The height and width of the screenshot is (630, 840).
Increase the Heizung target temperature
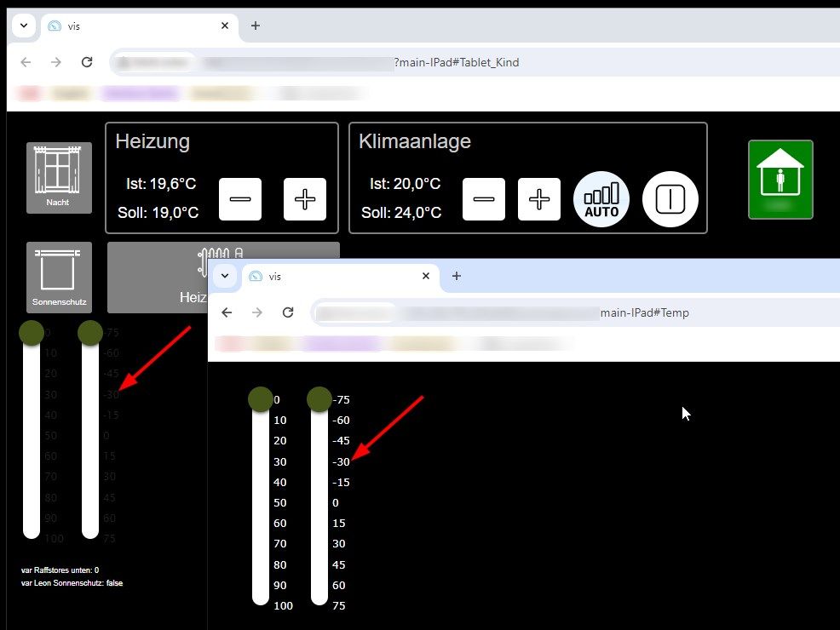tap(305, 199)
